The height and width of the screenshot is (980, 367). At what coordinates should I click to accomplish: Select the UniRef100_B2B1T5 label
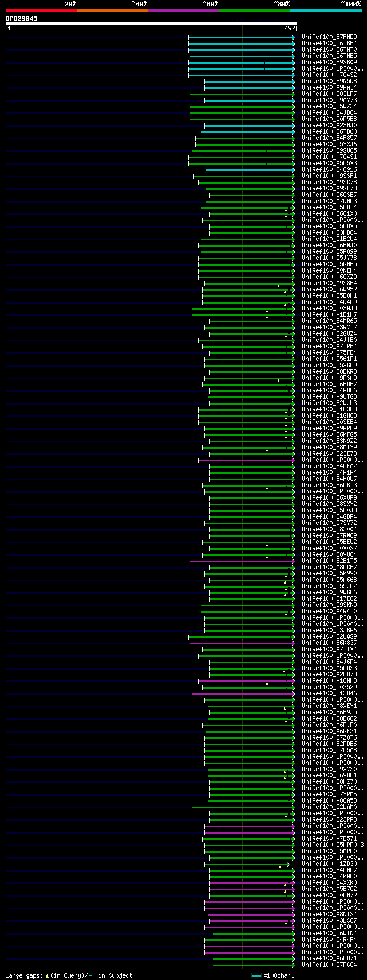pos(329,561)
